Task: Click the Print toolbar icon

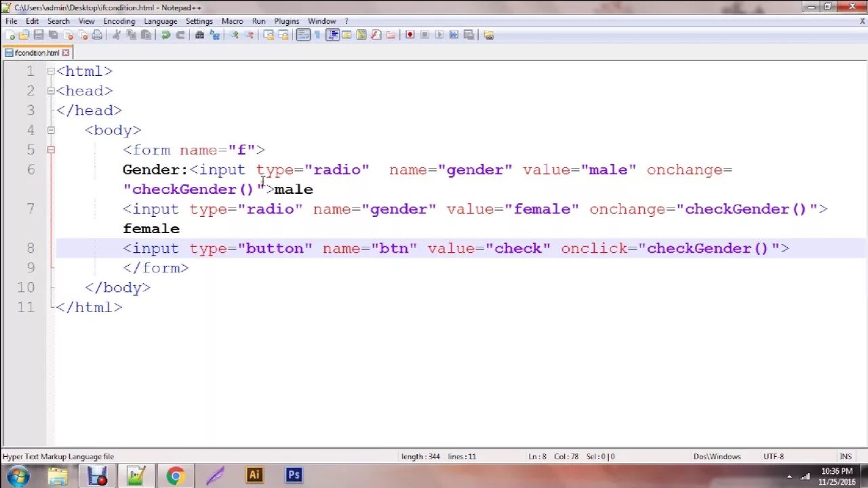Action: tap(97, 35)
